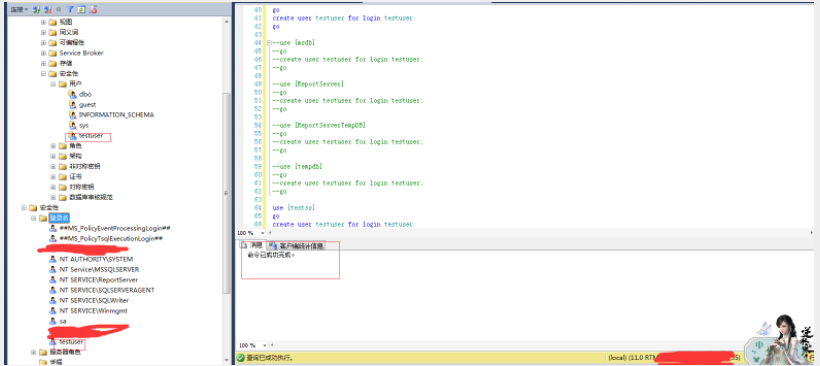Click the INFORMATION_SCHEMA user icon

[x=73, y=115]
